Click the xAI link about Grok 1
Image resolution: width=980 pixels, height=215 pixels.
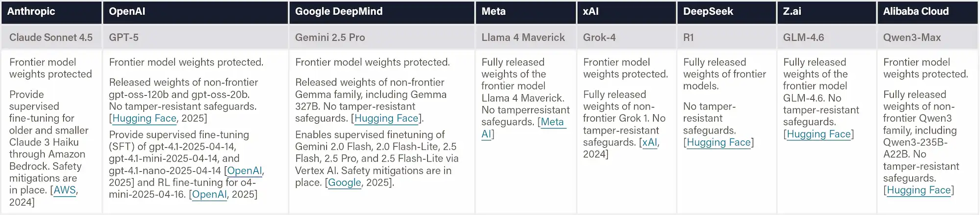tap(649, 142)
